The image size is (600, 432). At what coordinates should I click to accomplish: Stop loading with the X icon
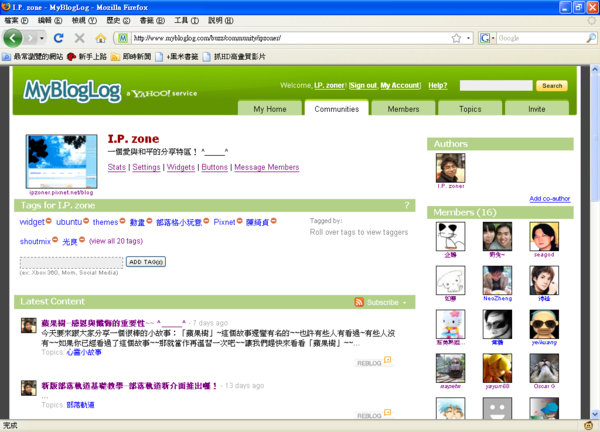(80, 38)
